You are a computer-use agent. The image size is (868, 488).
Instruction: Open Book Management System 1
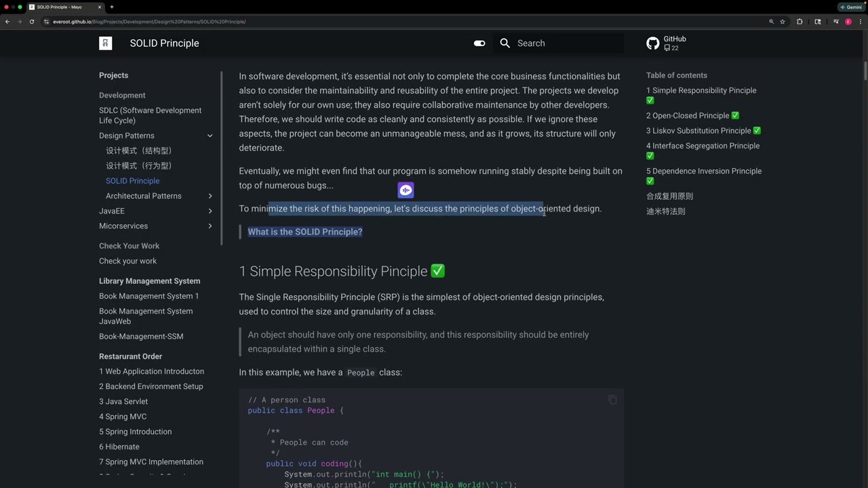click(149, 296)
